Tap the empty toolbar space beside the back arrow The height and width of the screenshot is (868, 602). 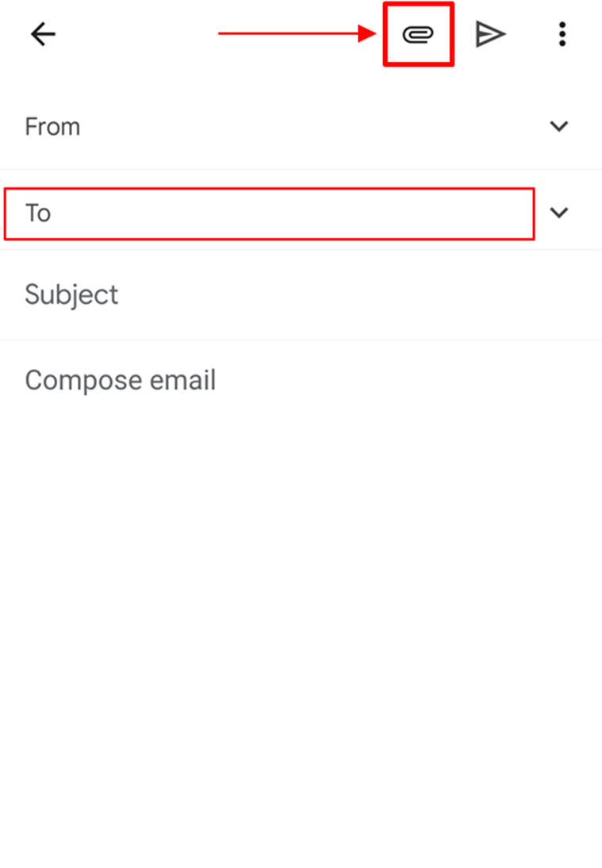(x=135, y=34)
